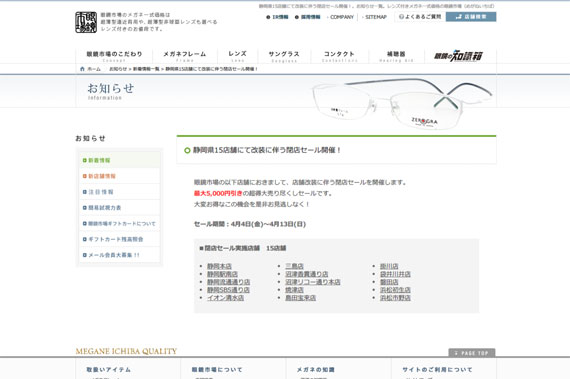Open コンタクト menu
The height and width of the screenshot is (379, 570).
(x=339, y=56)
